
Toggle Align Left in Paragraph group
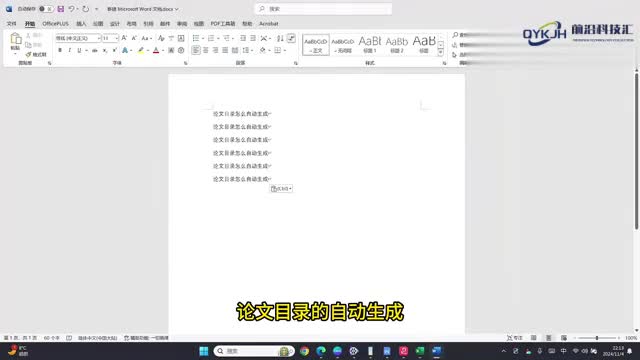[x=196, y=50]
